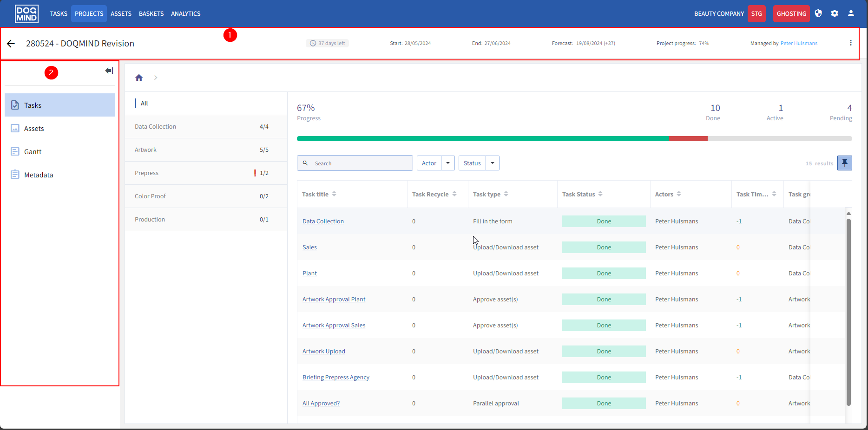Click the task progress bar
This screenshot has width=868, height=430.
574,138
